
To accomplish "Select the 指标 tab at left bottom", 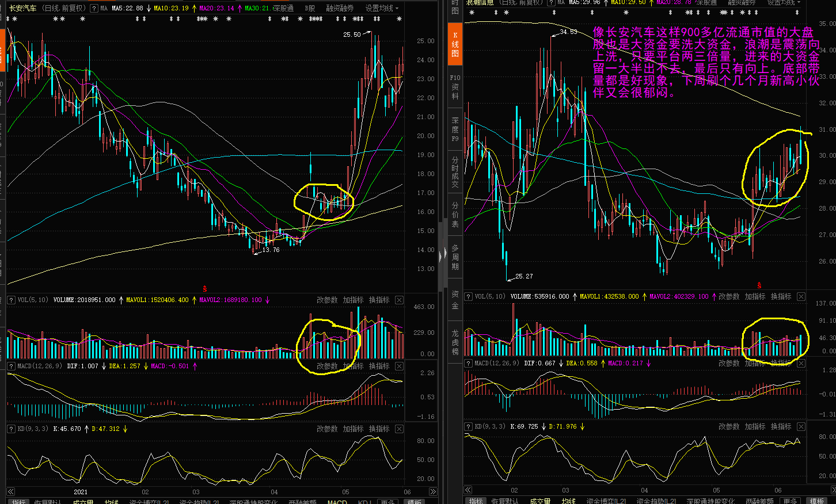I will point(18,502).
